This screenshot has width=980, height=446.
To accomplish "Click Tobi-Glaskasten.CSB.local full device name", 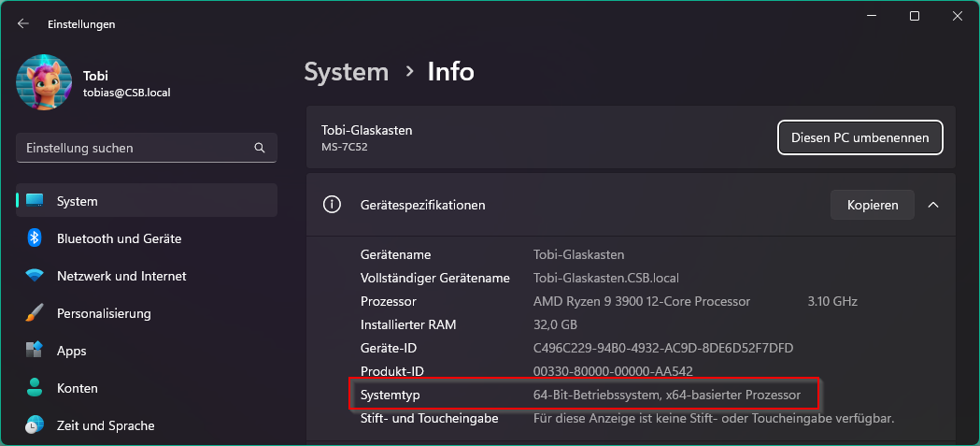I will pos(606,278).
